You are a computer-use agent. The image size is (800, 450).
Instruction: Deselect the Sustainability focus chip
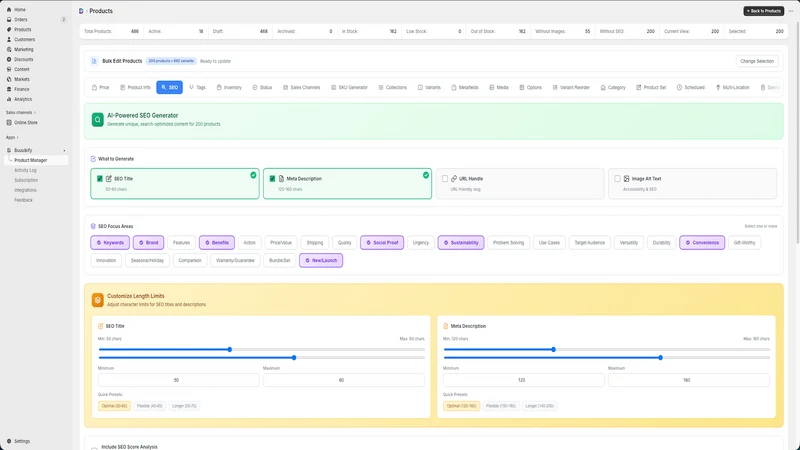click(461, 243)
